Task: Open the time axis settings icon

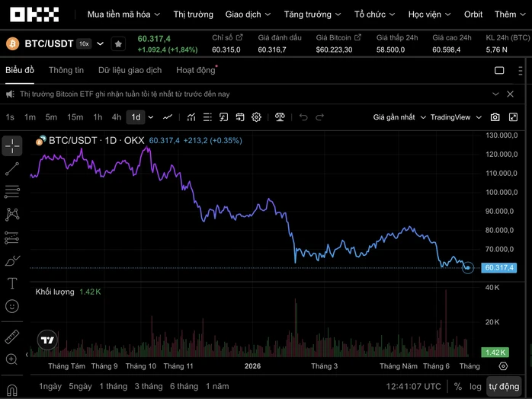Action: click(x=503, y=366)
